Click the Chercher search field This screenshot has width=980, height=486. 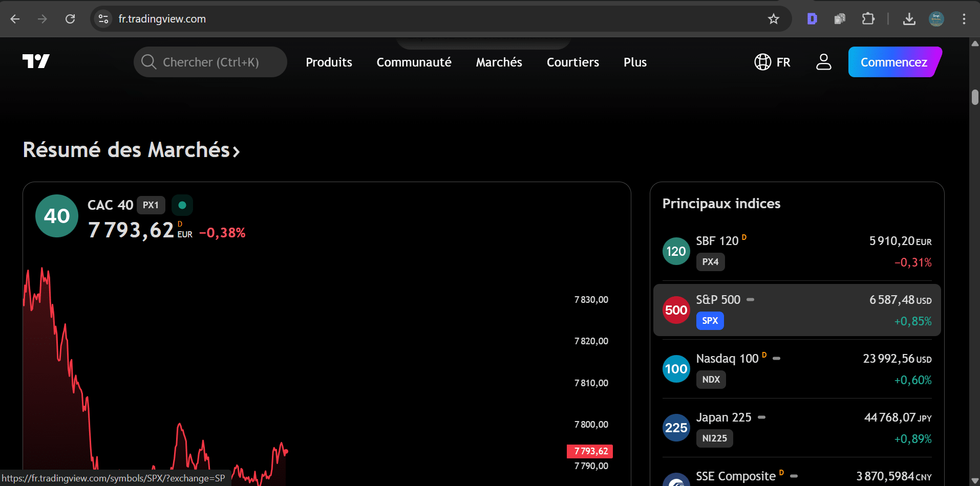[210, 62]
